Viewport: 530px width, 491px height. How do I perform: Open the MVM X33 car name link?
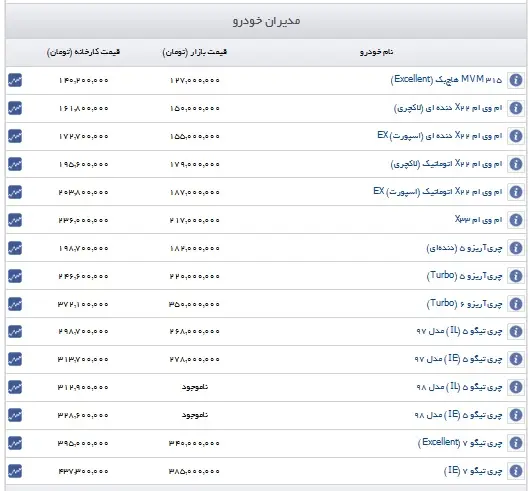pyautogui.click(x=478, y=220)
